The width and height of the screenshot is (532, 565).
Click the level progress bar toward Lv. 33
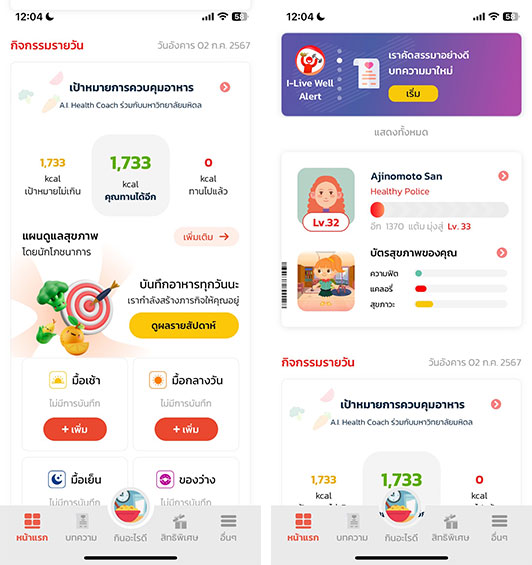point(439,210)
